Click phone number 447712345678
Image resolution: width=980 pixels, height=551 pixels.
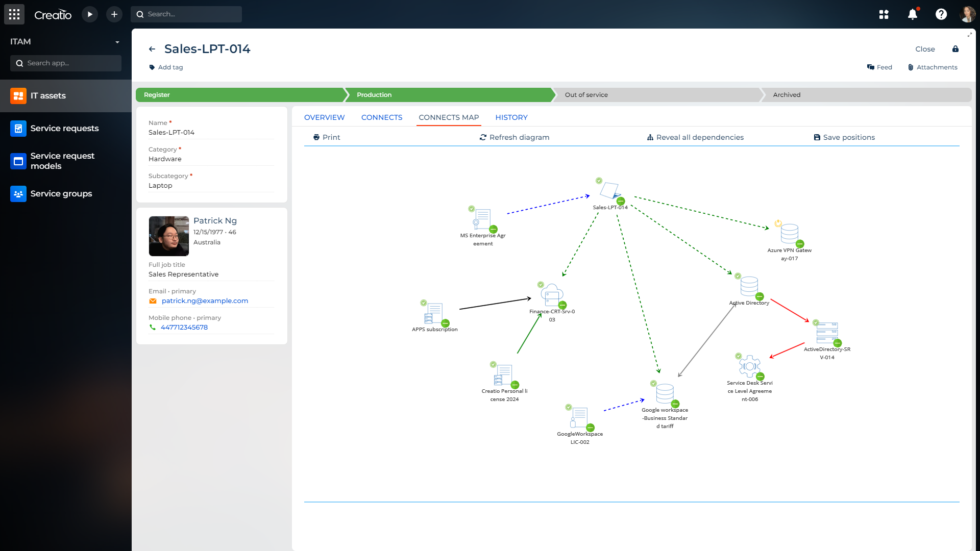click(184, 328)
